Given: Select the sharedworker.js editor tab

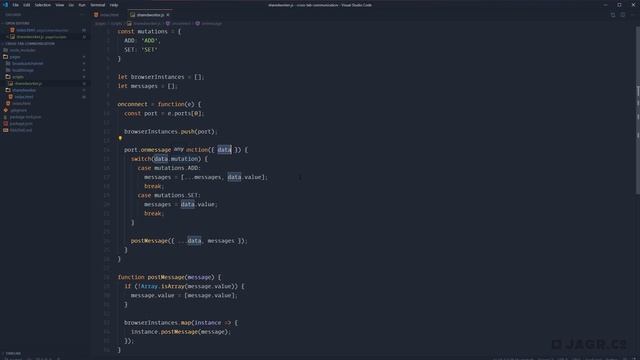Looking at the screenshot, I should [149, 15].
